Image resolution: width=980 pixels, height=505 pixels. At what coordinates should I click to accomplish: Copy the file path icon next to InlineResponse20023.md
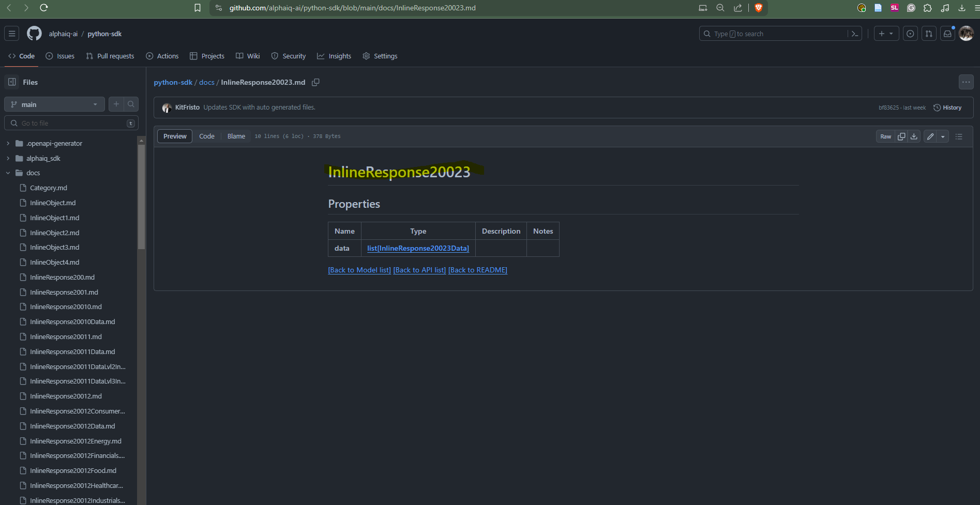(315, 82)
